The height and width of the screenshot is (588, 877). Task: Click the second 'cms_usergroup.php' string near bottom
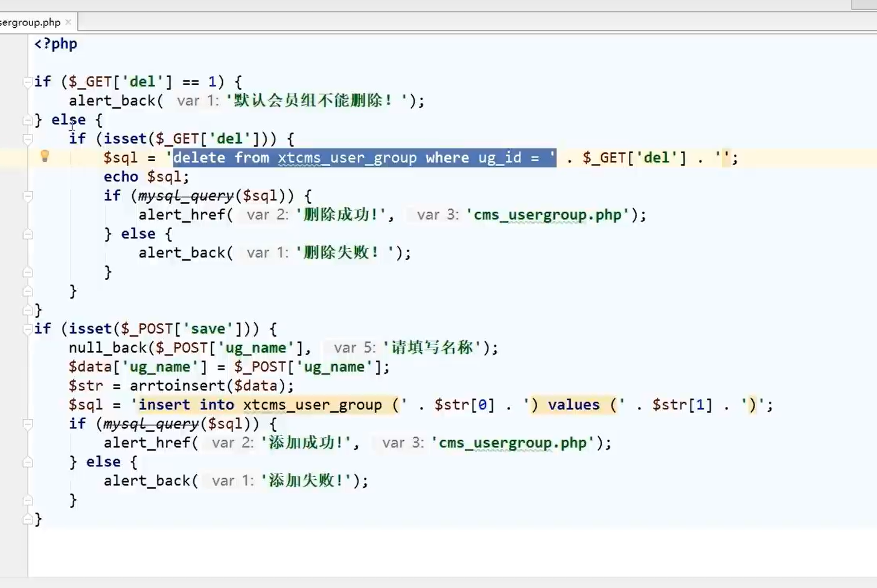tap(512, 443)
